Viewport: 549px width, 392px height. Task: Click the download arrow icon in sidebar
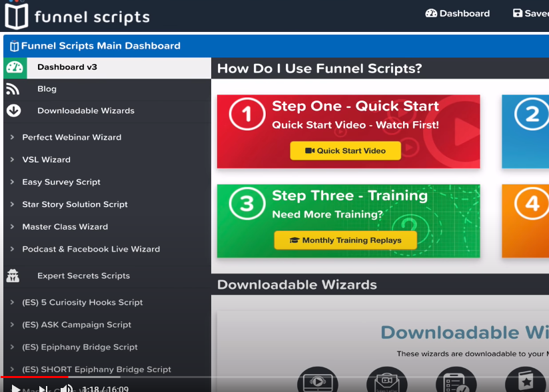point(13,110)
